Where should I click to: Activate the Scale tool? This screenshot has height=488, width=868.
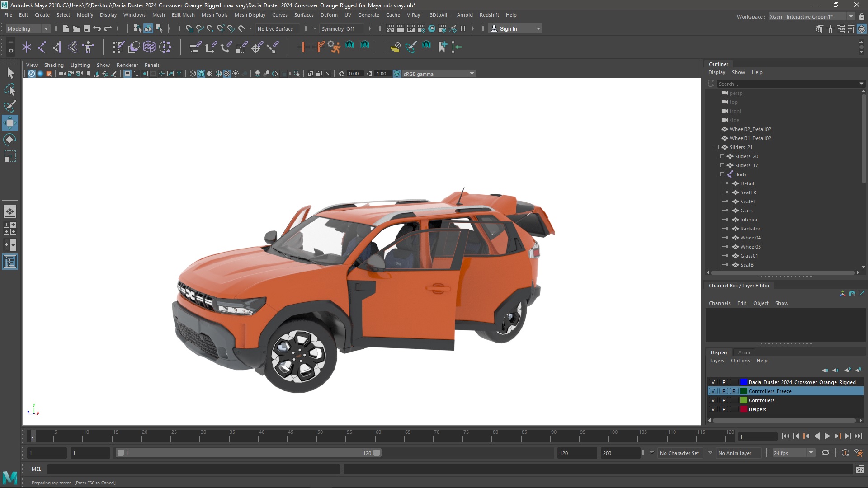click(x=10, y=156)
